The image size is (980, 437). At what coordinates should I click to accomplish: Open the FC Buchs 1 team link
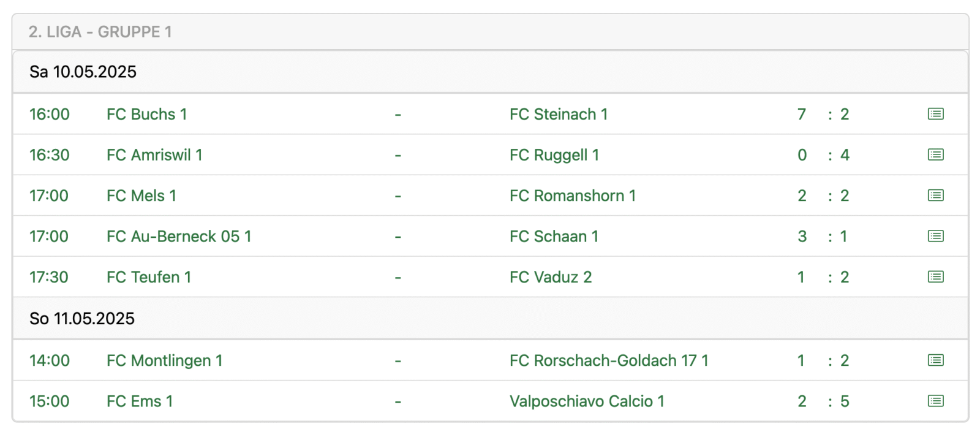point(146,114)
